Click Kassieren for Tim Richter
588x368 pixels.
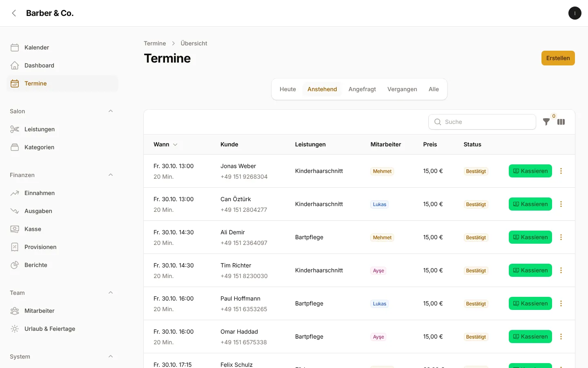coord(530,270)
